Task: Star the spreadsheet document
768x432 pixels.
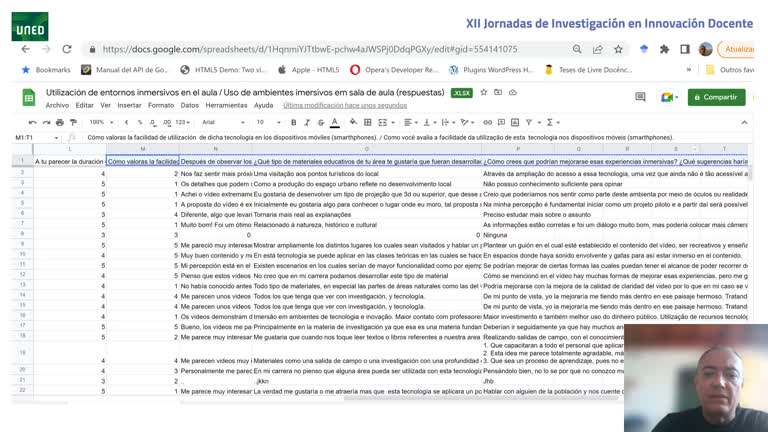Action: pos(484,92)
